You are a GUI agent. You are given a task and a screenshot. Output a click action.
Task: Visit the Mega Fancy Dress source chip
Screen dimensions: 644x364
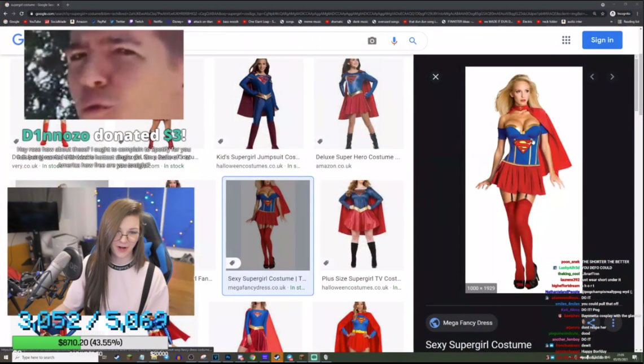[x=462, y=323]
